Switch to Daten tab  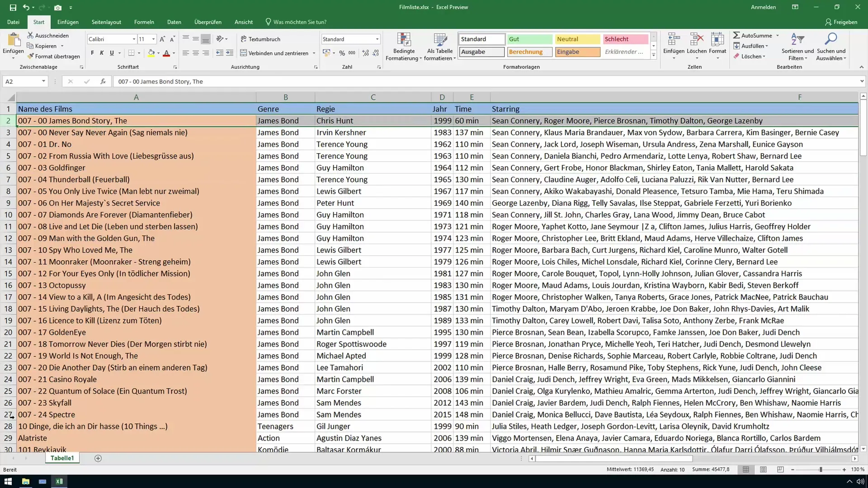pyautogui.click(x=174, y=22)
